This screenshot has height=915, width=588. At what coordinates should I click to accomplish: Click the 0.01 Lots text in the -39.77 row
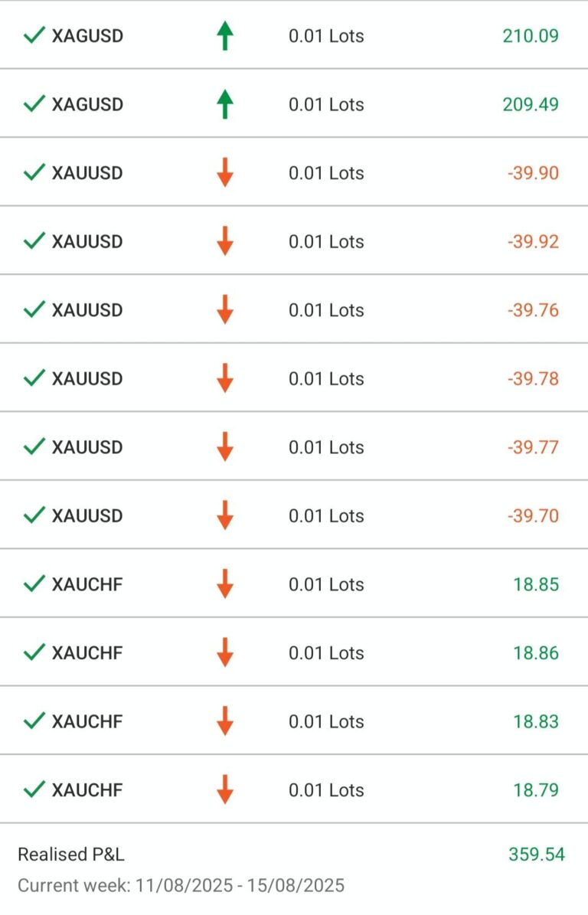click(326, 447)
